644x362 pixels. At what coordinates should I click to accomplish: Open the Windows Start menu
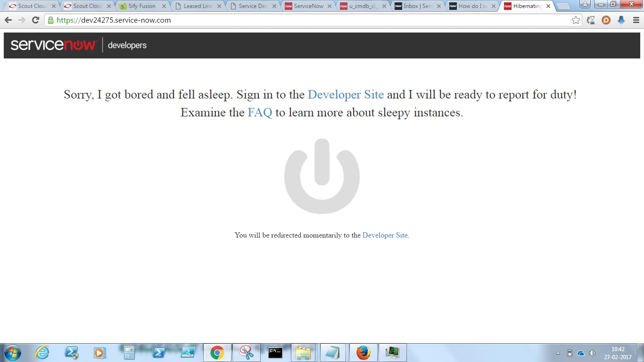pos(12,353)
